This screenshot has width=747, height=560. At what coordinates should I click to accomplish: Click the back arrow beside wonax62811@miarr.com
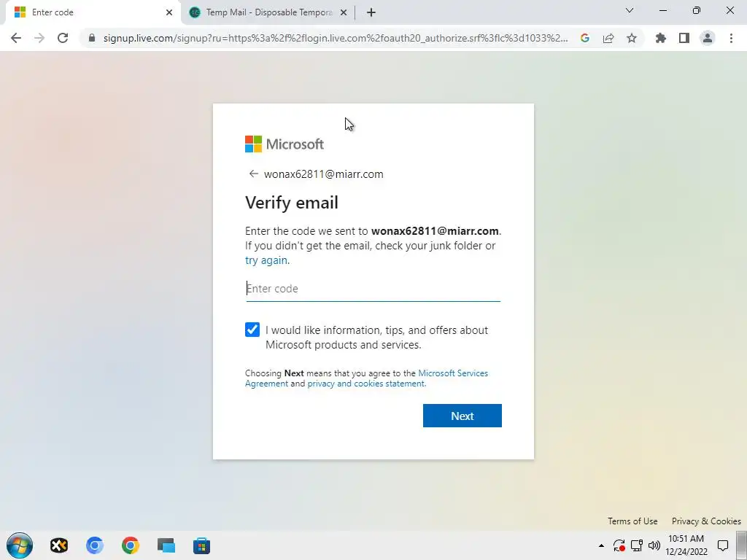(253, 174)
